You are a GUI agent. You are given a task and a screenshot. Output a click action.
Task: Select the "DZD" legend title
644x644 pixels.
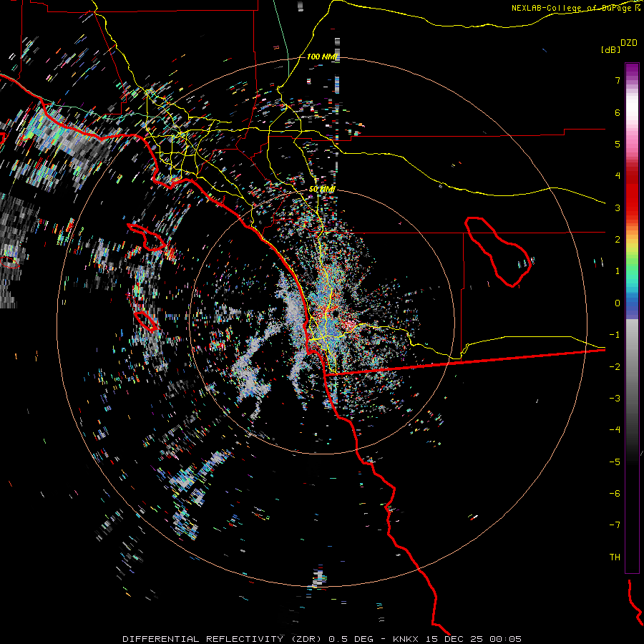coord(629,43)
